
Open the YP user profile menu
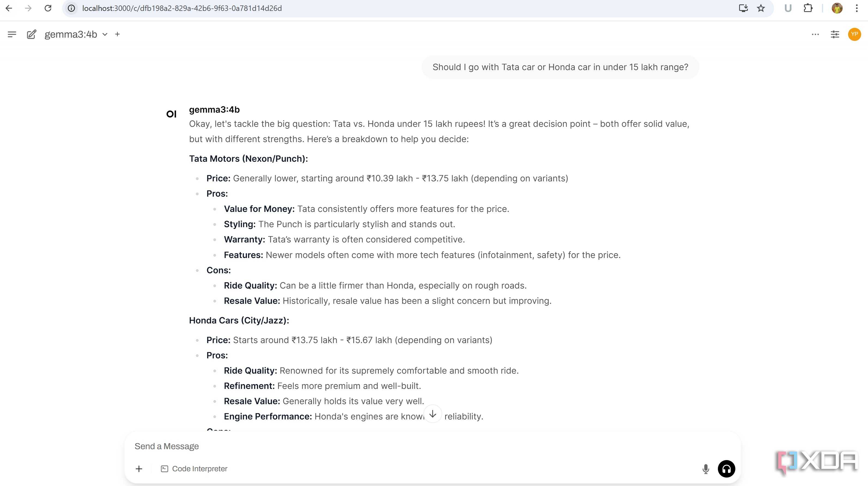pyautogui.click(x=854, y=34)
